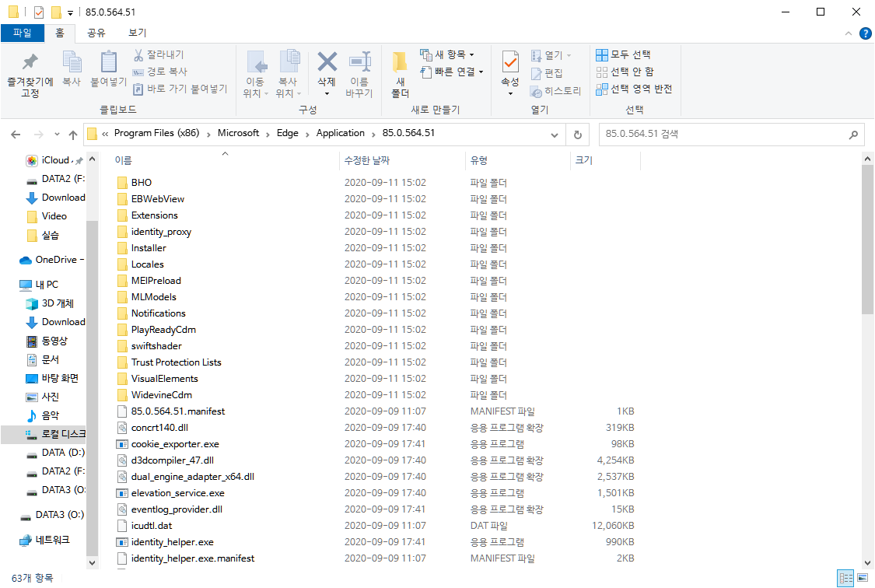The width and height of the screenshot is (875, 588).
Task: Switch to large icons view layout
Action: pos(862,578)
